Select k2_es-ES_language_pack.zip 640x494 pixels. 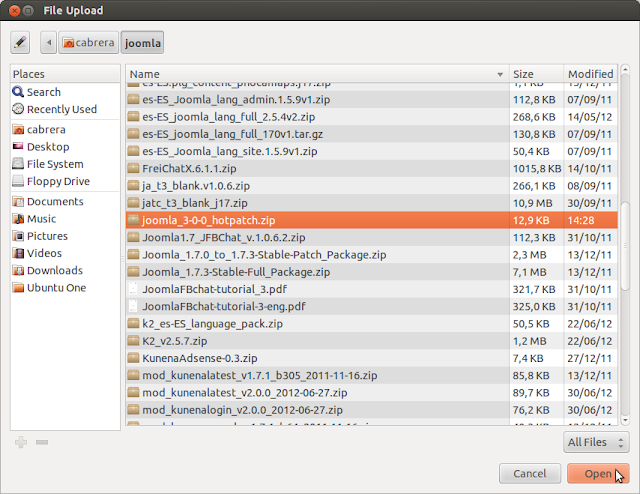[x=371, y=324]
